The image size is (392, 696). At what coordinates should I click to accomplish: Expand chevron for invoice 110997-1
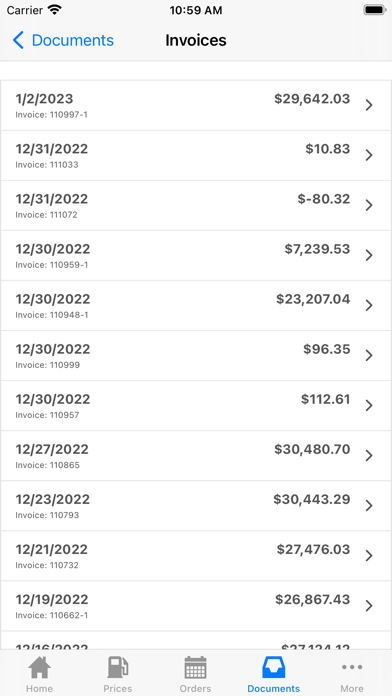(x=369, y=105)
